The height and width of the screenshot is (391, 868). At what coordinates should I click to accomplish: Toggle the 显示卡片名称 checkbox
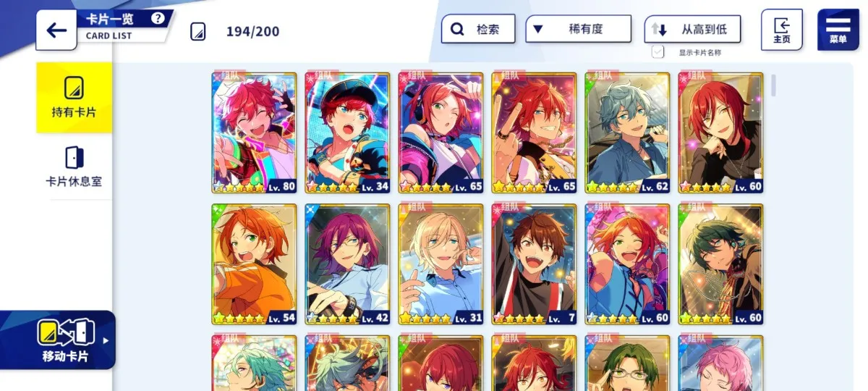658,51
